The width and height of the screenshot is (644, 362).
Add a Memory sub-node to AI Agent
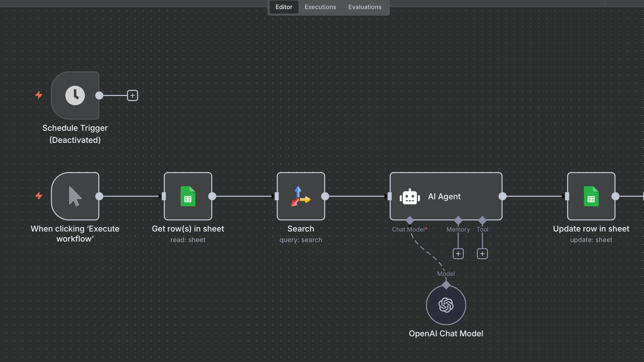click(458, 254)
